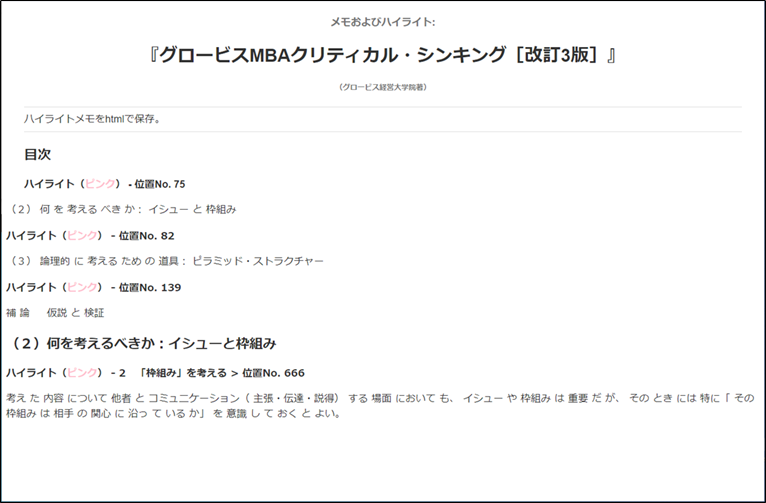
Task: Click the highlight heading 位置No. 82
Action: click(90, 236)
